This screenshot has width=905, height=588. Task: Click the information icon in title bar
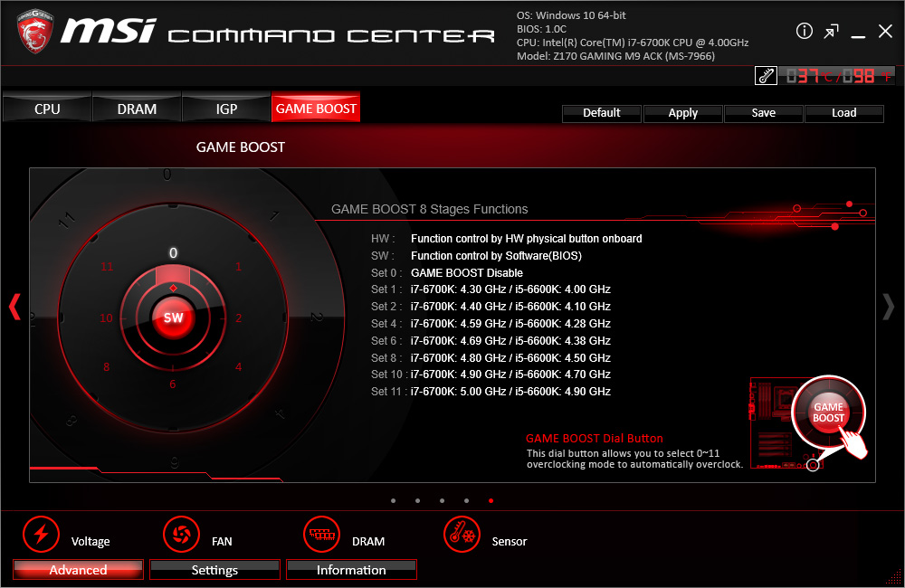click(x=805, y=32)
